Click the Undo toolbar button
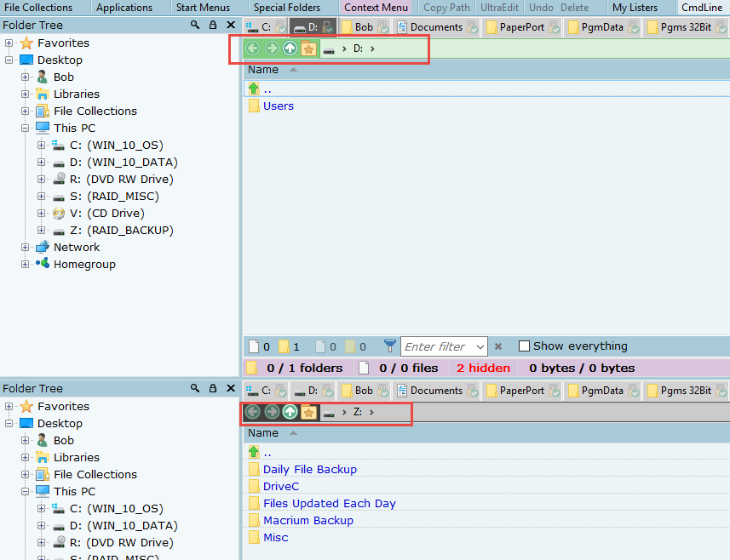This screenshot has height=560, width=730. pyautogui.click(x=541, y=8)
